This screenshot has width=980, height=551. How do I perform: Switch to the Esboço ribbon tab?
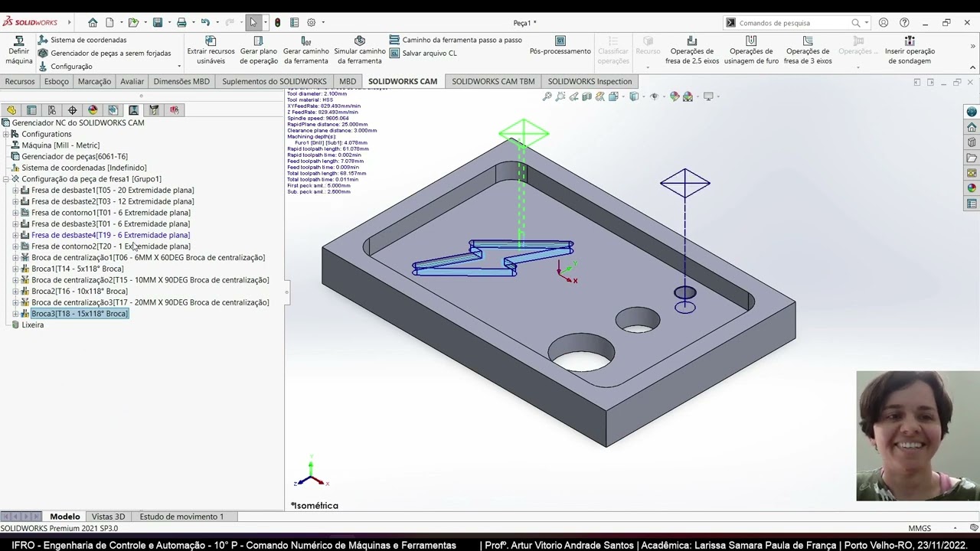56,81
